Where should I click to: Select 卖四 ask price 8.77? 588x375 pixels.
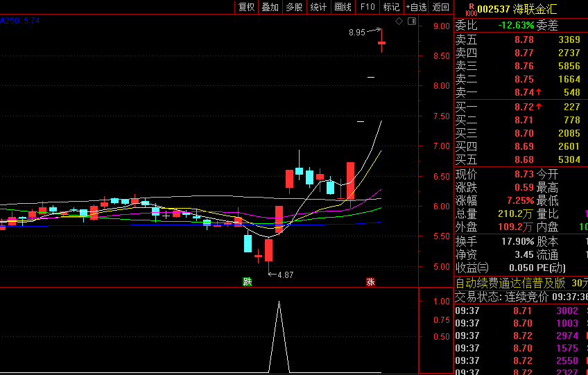[x=524, y=53]
